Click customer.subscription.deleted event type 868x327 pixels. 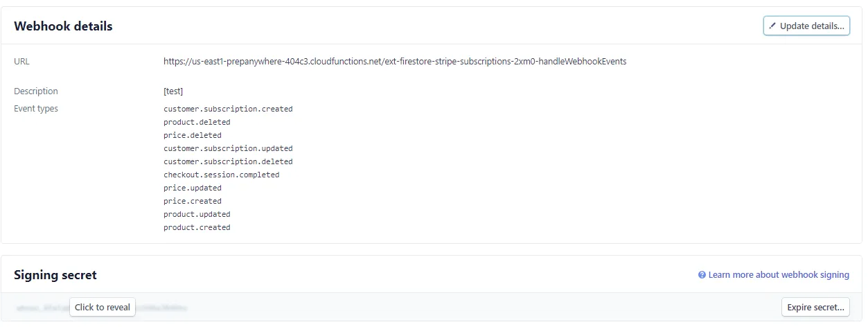tap(228, 161)
